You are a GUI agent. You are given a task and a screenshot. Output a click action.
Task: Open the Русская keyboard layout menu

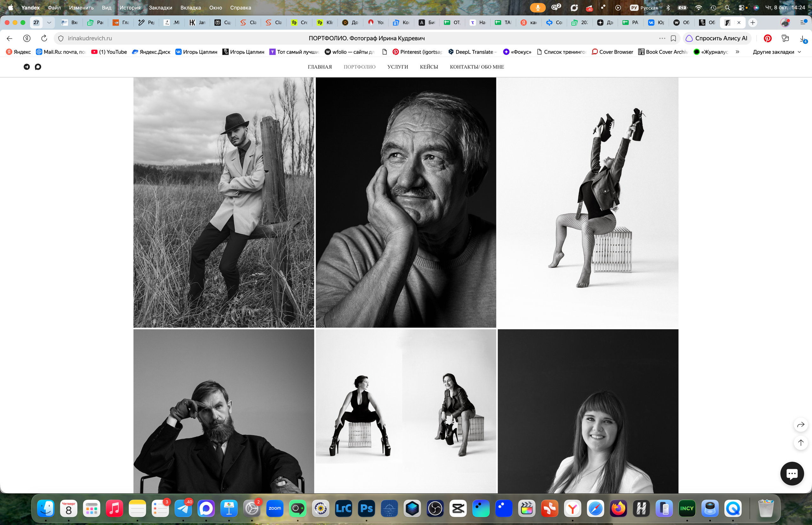pyautogui.click(x=644, y=8)
